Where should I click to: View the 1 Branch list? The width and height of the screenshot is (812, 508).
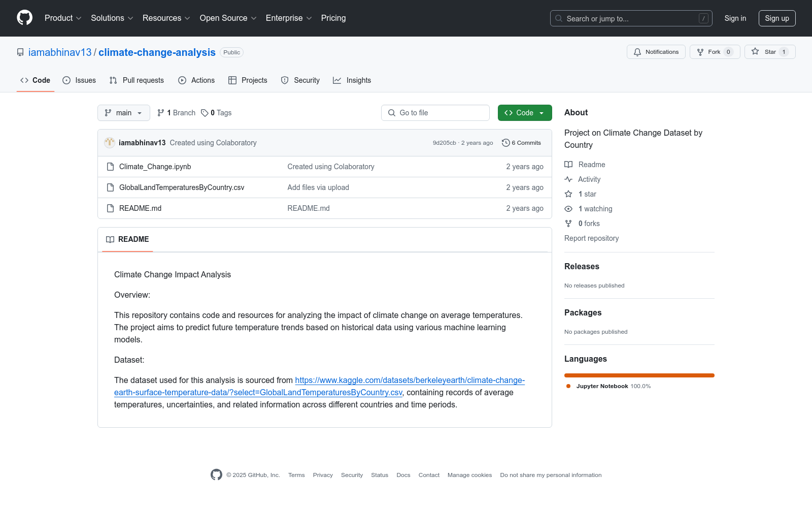[x=176, y=113]
